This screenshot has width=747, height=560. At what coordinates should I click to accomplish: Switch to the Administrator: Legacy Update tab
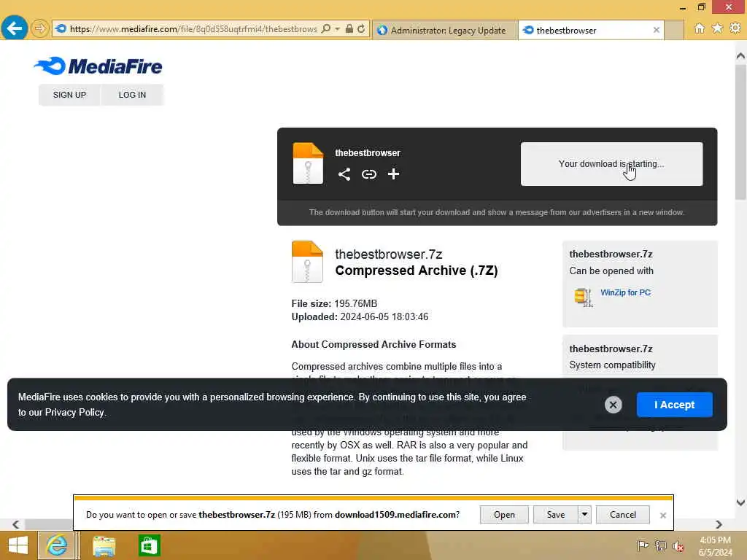445,30
